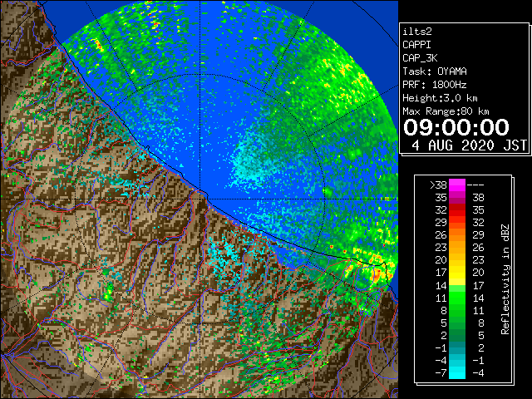Click the '>38' legend label
This screenshot has height=399, width=532.
(438, 185)
